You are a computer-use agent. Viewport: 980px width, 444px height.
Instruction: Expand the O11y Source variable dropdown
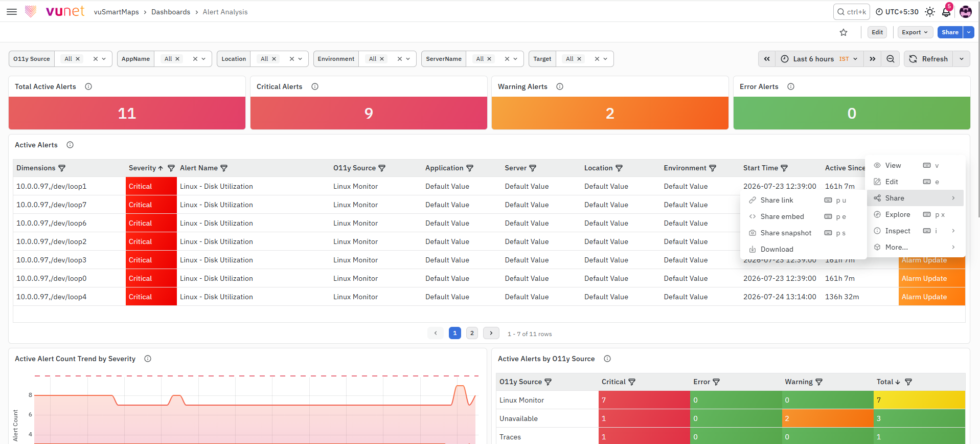104,59
